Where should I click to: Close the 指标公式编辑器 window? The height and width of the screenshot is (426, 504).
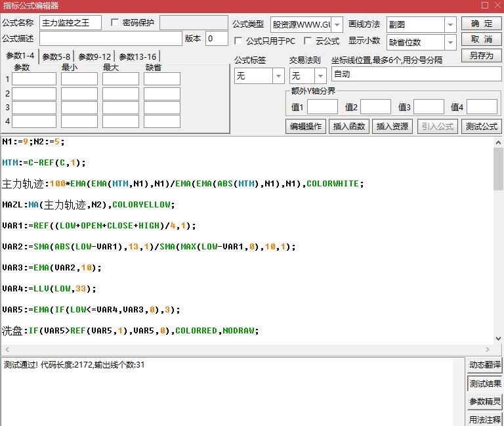497,5
